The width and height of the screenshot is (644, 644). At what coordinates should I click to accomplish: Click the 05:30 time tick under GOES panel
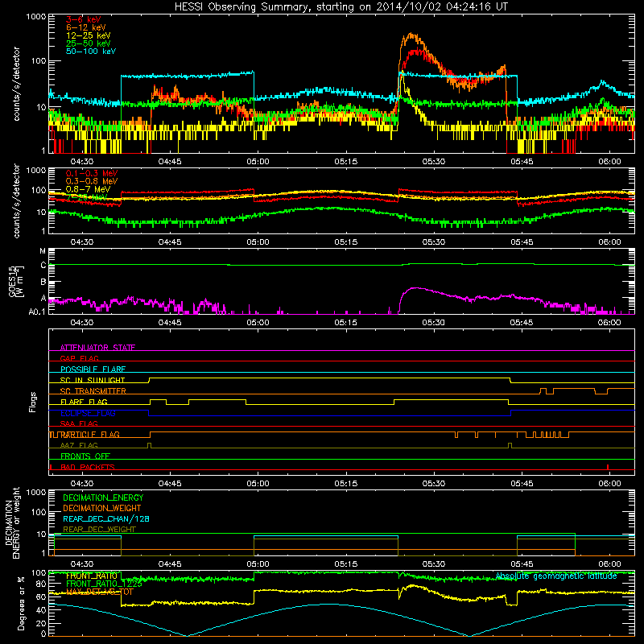(x=433, y=323)
